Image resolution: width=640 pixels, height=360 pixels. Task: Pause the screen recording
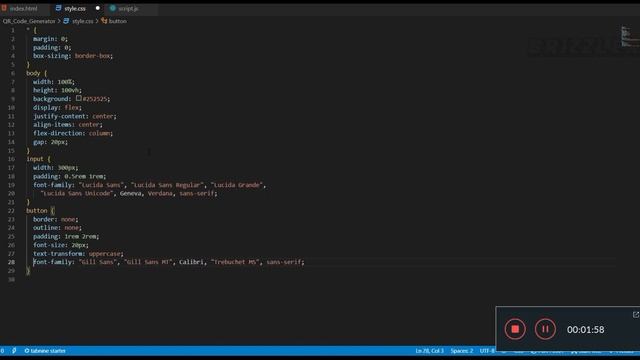[545, 329]
